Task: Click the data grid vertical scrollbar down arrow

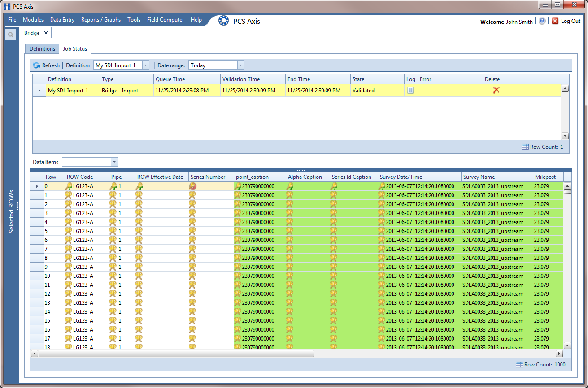Action: click(567, 345)
